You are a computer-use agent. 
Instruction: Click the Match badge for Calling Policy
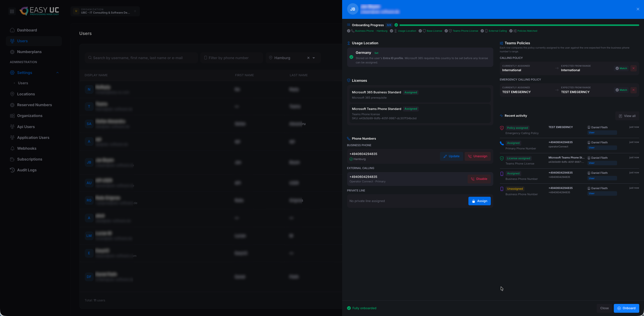(x=621, y=68)
